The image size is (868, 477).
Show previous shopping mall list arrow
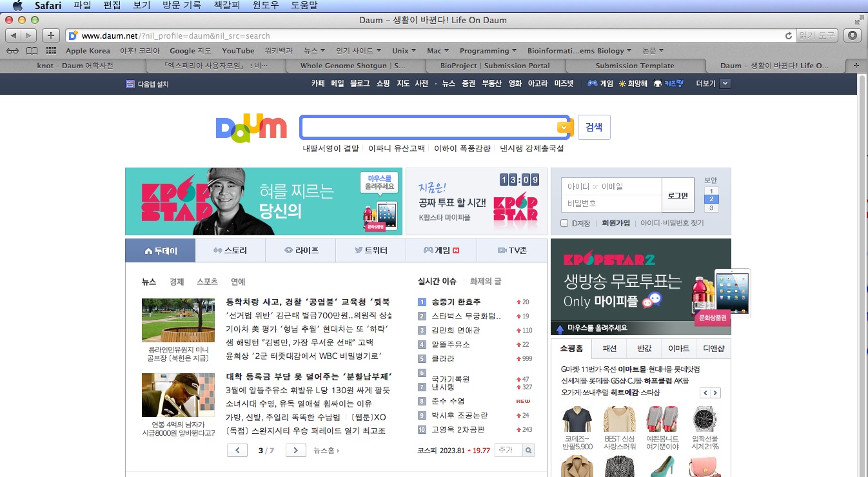(x=705, y=393)
